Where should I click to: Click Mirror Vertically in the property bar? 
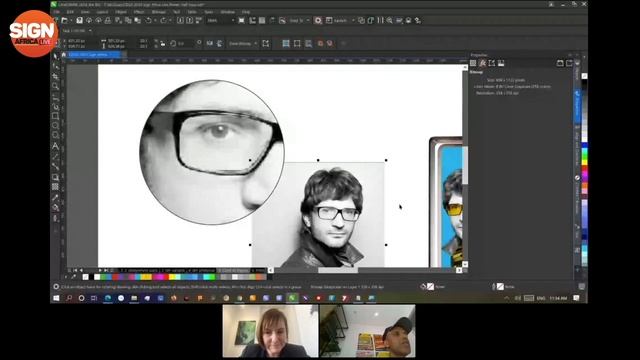[219, 43]
